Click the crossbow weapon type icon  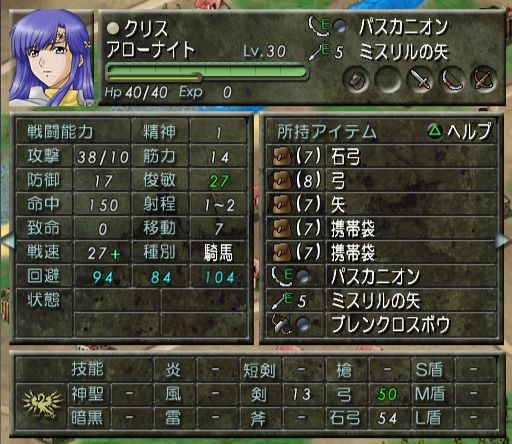click(484, 79)
